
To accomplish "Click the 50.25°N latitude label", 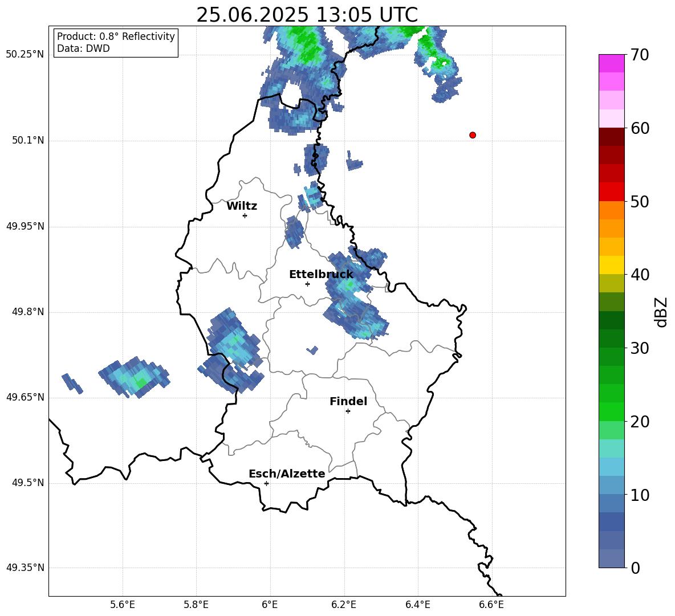I will pyautogui.click(x=25, y=55).
